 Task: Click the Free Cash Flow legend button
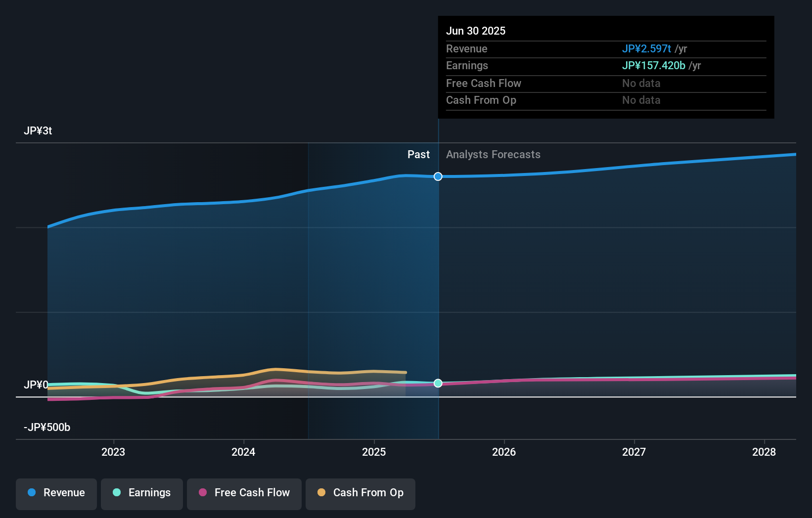[x=244, y=493]
